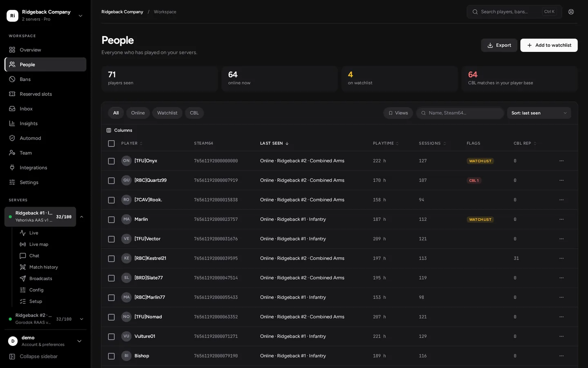Check the [RBC]Quartz99 row checkbox
This screenshot has height=368, width=588.
(x=111, y=181)
